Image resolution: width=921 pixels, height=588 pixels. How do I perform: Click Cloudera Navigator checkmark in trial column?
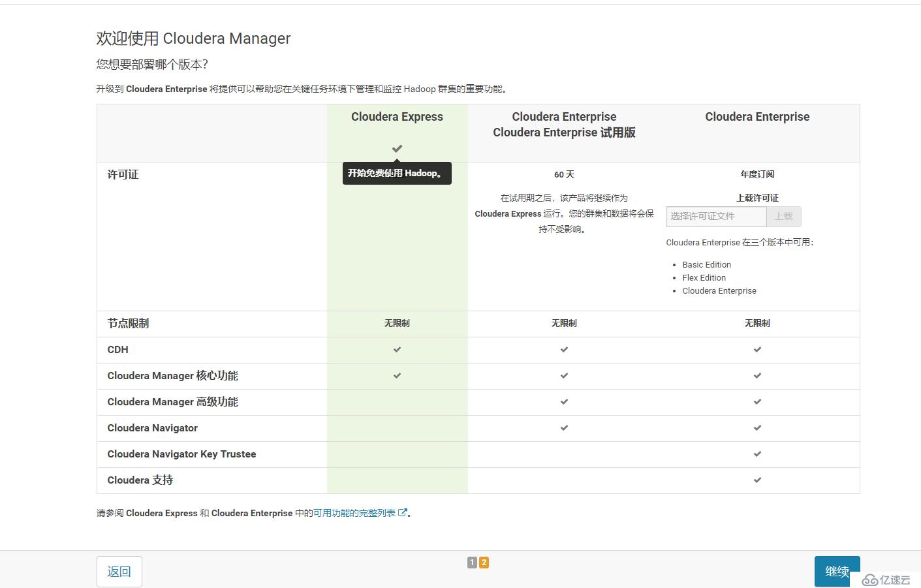pos(564,428)
